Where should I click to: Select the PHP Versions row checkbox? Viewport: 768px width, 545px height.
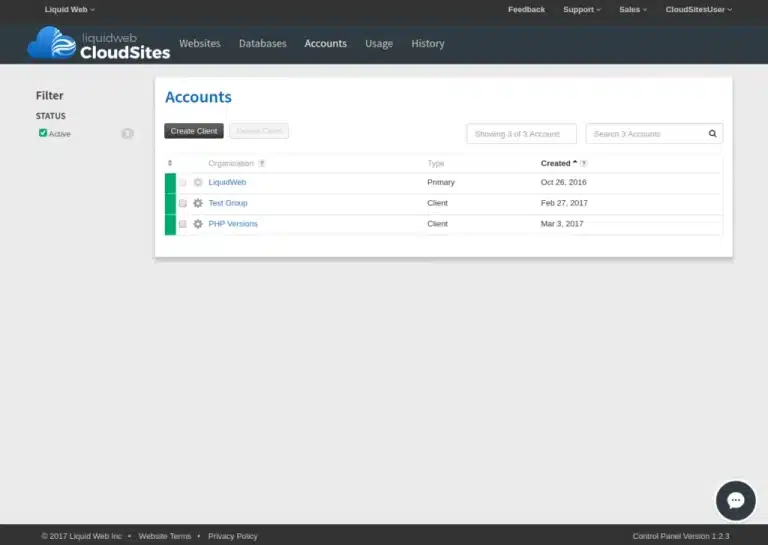pyautogui.click(x=183, y=224)
